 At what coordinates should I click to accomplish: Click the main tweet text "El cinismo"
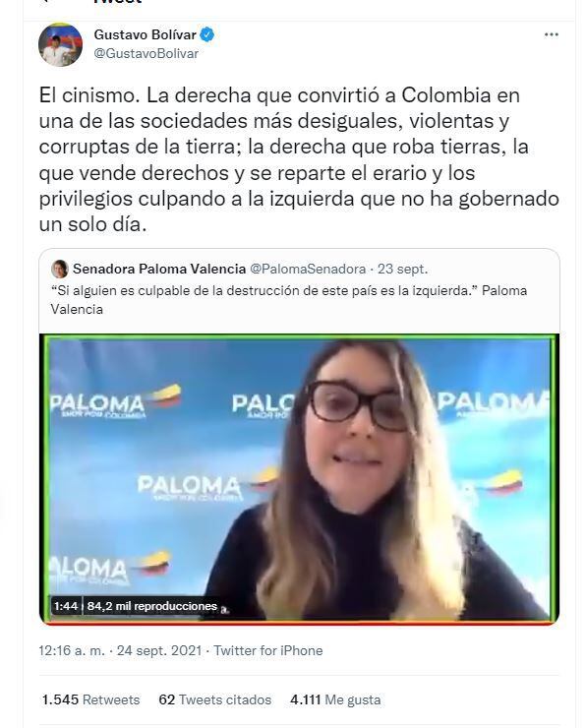89,95
